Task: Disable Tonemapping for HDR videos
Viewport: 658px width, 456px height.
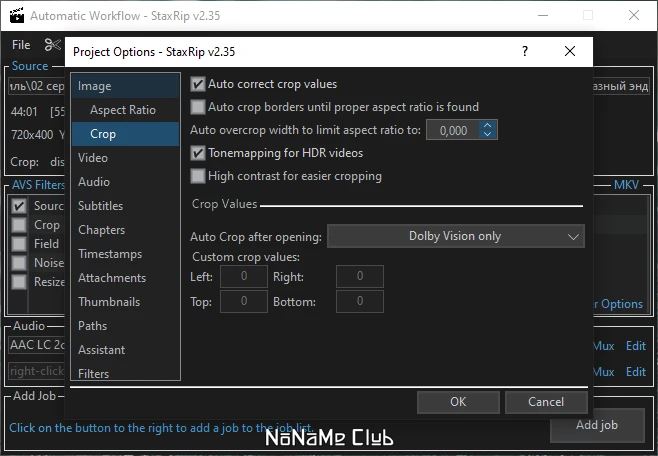Action: point(198,153)
